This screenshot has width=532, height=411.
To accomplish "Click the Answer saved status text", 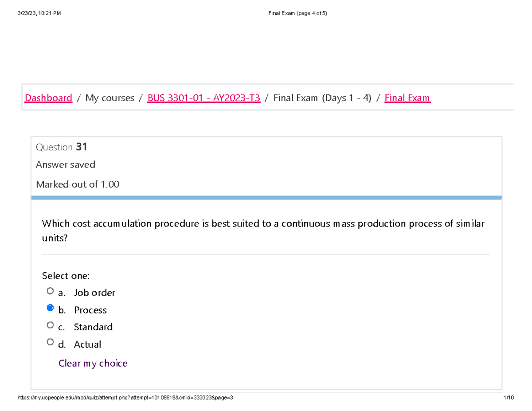I will (66, 165).
